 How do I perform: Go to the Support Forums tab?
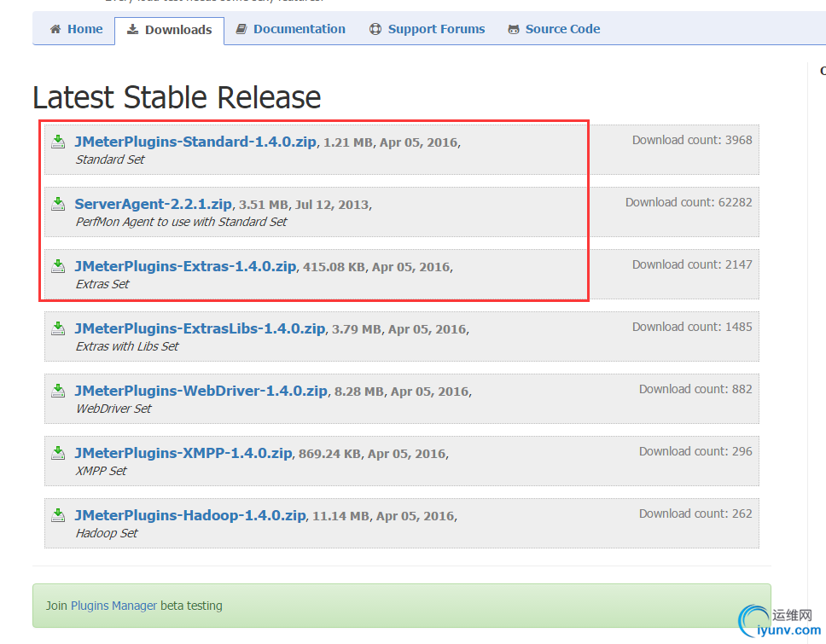tap(428, 29)
